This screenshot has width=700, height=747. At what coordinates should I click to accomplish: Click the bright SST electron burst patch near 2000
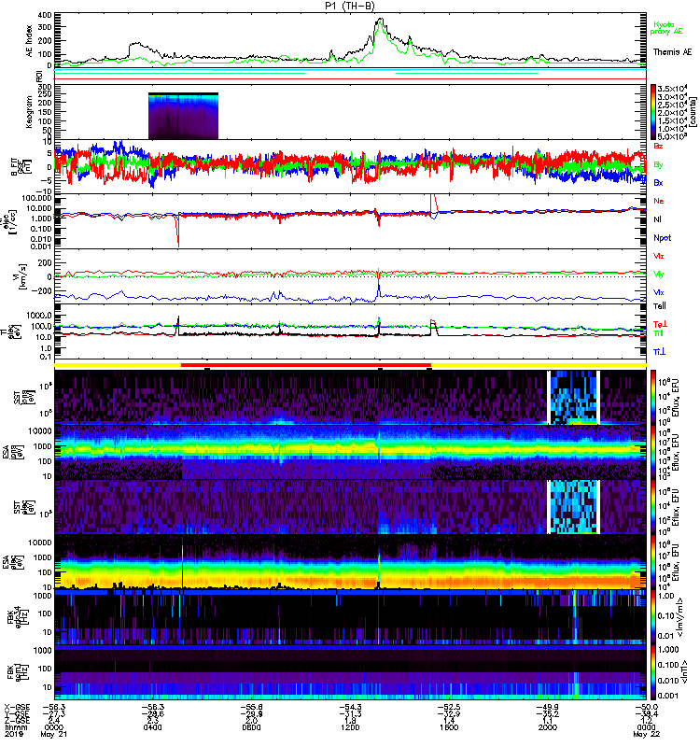tap(573, 507)
